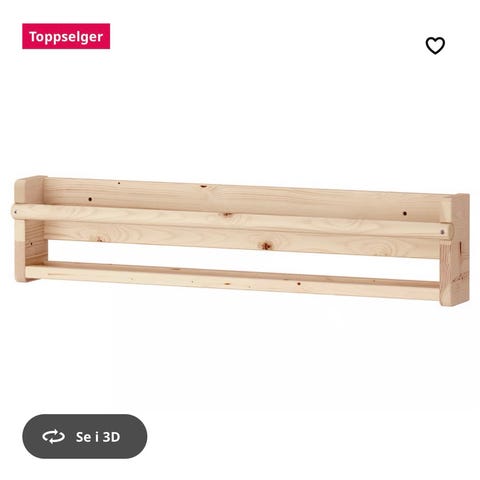Click the large dark knot on the front board
This screenshot has height=480, width=480.
(x=266, y=246)
